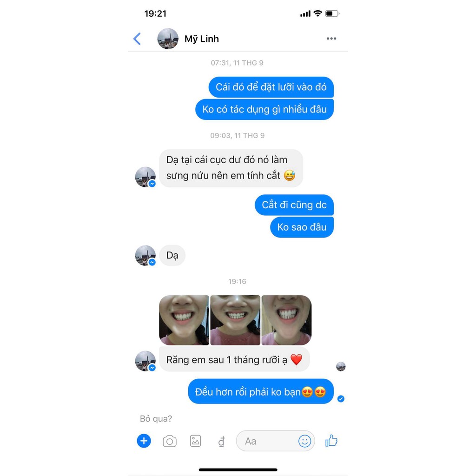Tap the blue back arrow
Screen dimensions: 476x476
[137, 39]
